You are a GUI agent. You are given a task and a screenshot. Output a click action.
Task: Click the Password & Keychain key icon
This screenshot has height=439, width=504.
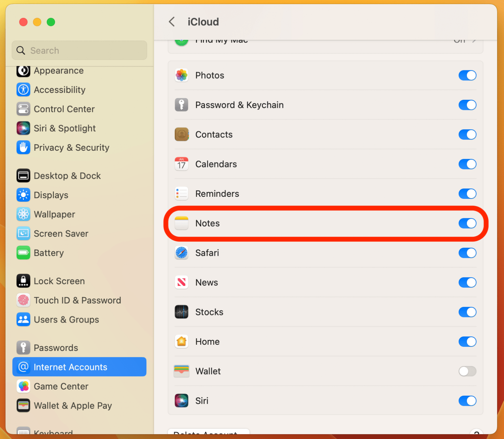point(181,105)
